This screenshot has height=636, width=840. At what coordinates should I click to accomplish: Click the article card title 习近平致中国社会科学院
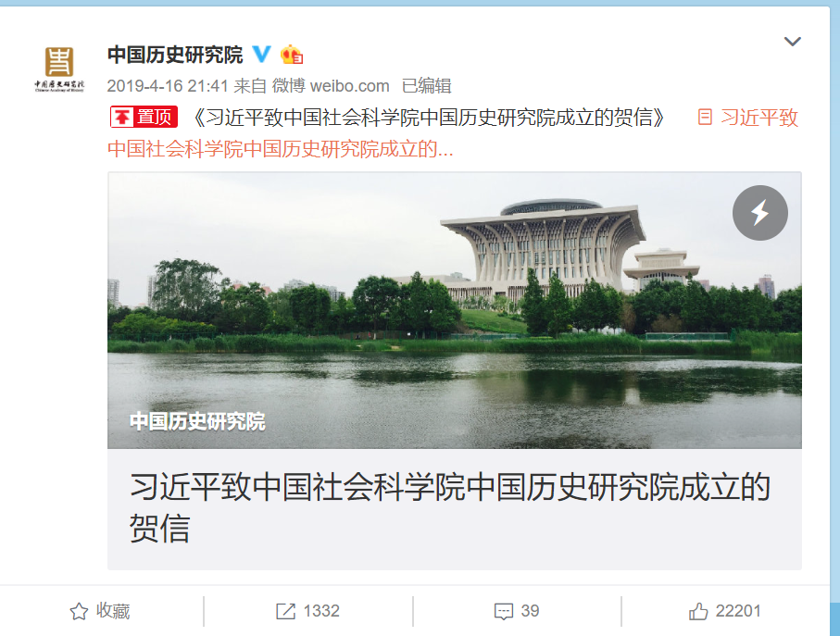coord(450,507)
